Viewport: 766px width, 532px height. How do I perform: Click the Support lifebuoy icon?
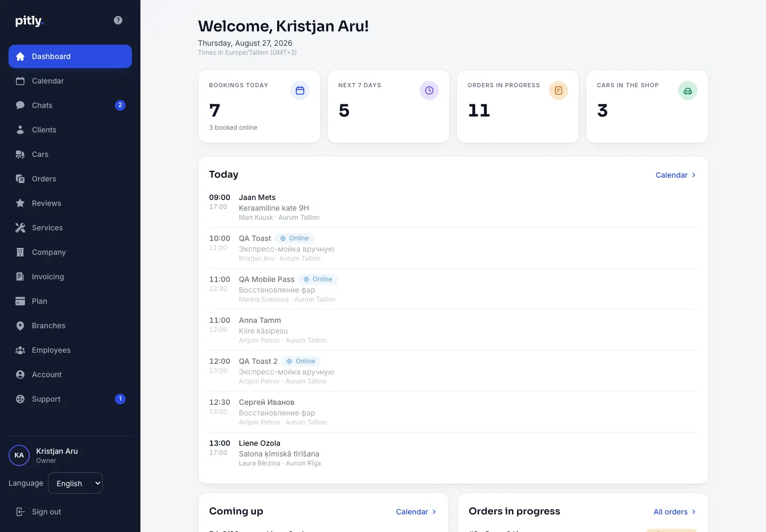pyautogui.click(x=20, y=399)
